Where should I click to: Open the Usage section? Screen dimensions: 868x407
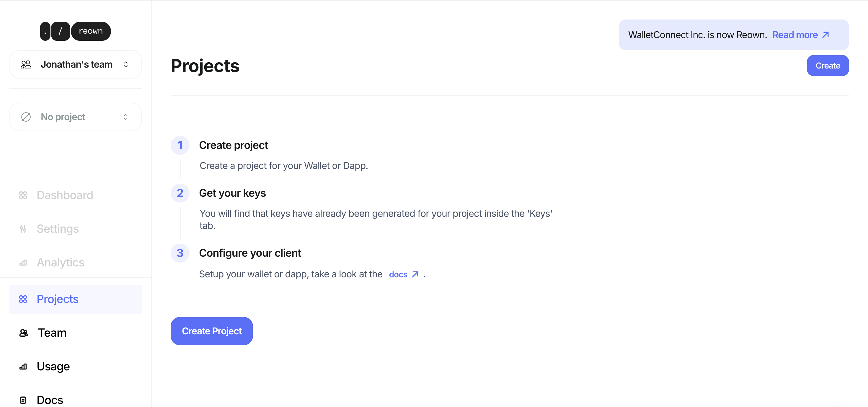[x=53, y=367]
